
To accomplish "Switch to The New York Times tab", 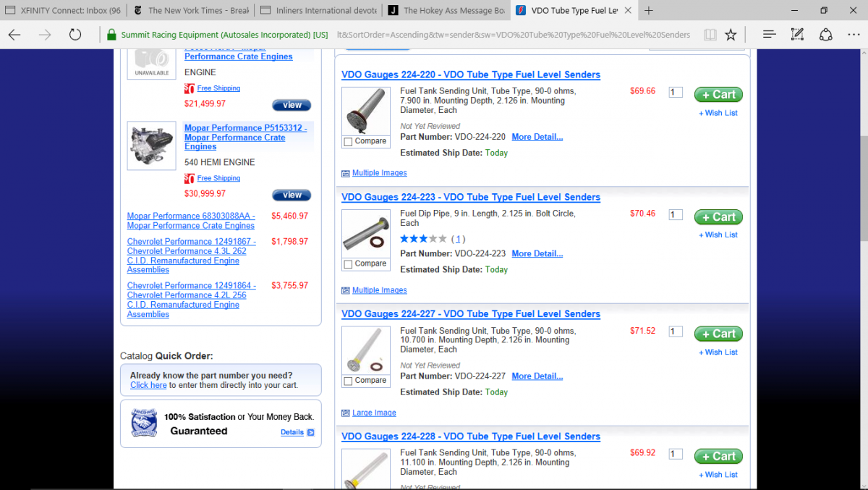I will (x=191, y=10).
